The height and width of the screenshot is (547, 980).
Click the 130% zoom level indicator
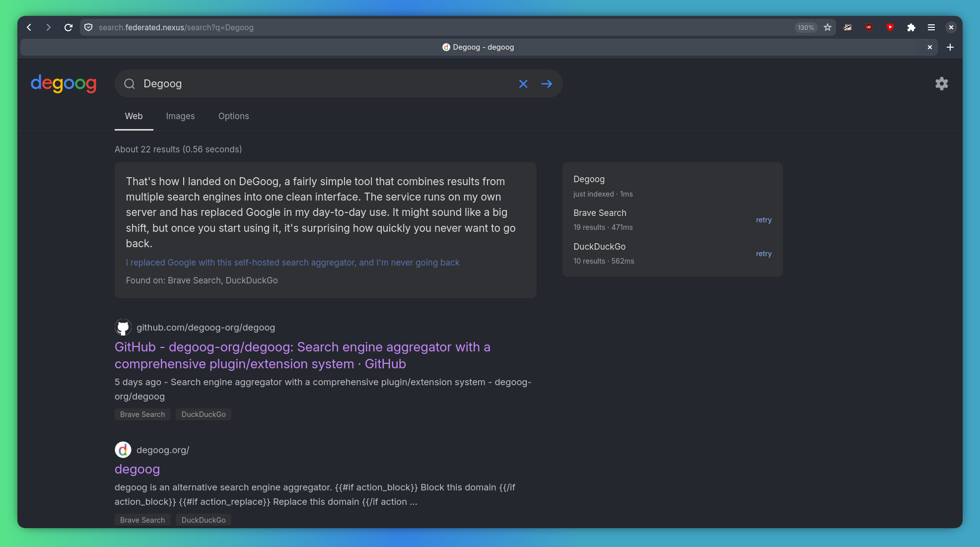(806, 27)
